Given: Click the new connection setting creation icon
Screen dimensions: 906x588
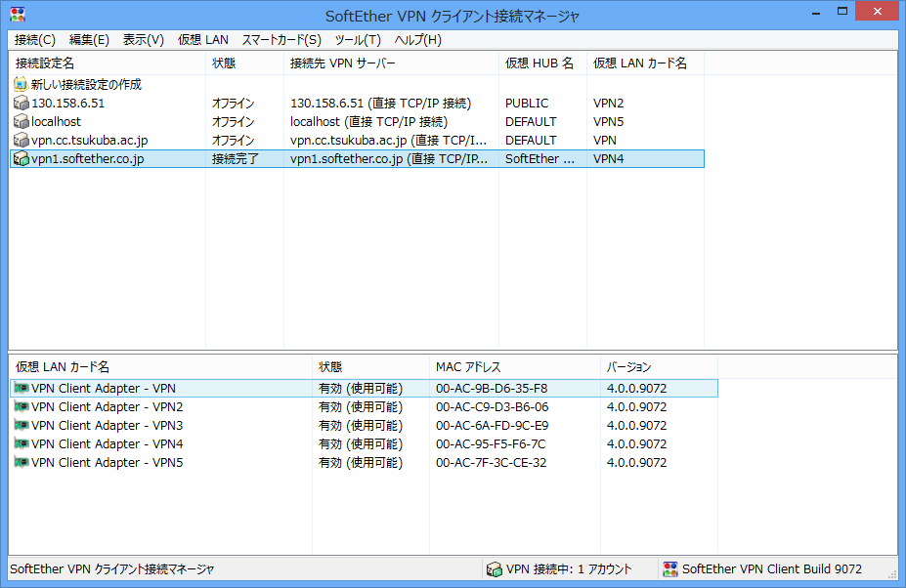Looking at the screenshot, I should 21,84.
